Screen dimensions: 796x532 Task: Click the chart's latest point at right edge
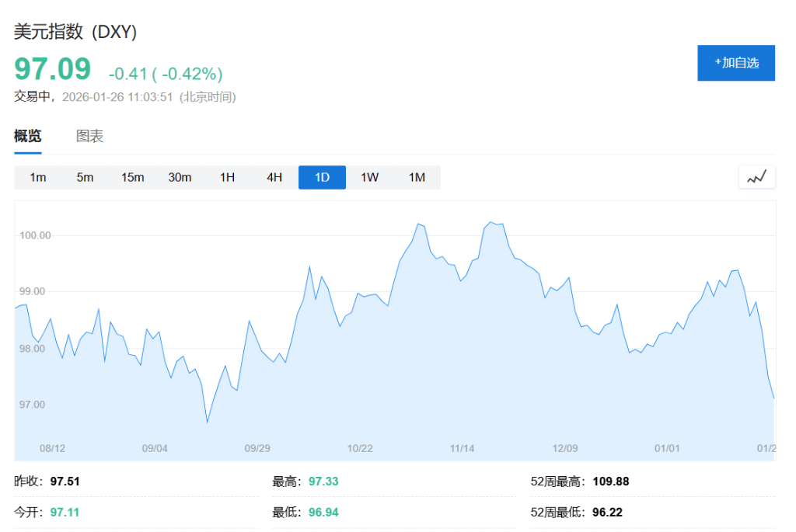[773, 398]
